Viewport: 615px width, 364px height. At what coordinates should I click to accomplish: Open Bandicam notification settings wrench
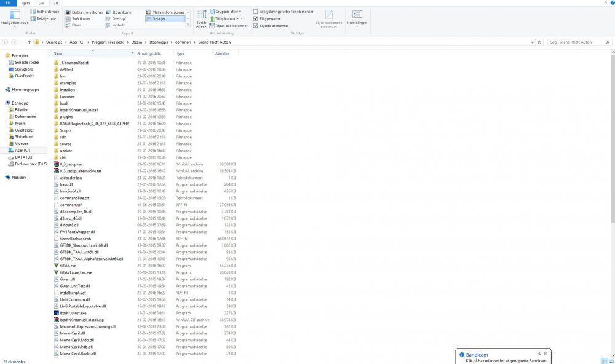point(539,354)
